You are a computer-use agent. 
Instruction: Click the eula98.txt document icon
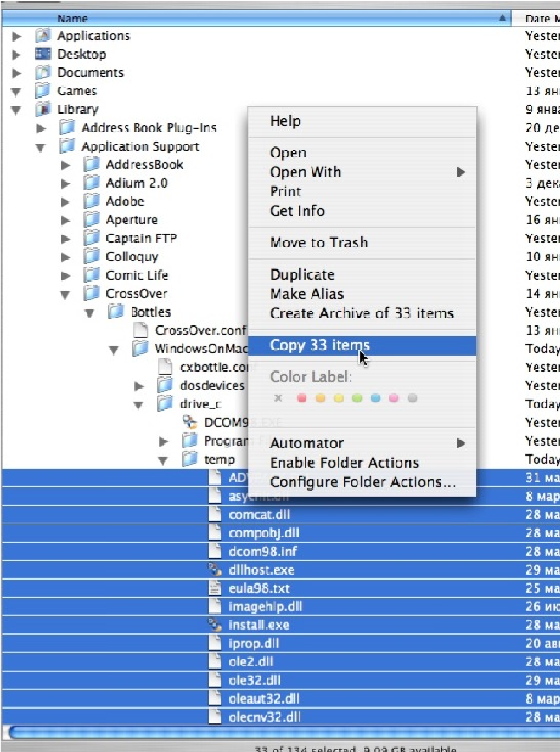coord(216,588)
